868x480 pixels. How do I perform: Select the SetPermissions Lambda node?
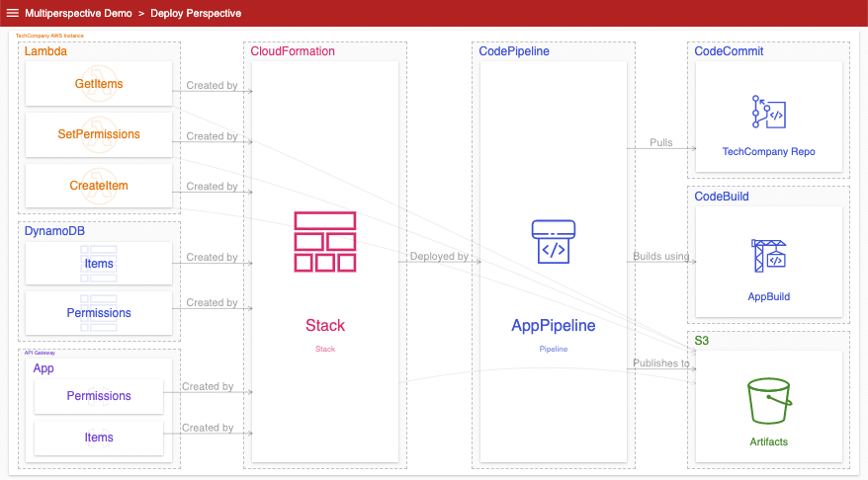tap(99, 134)
